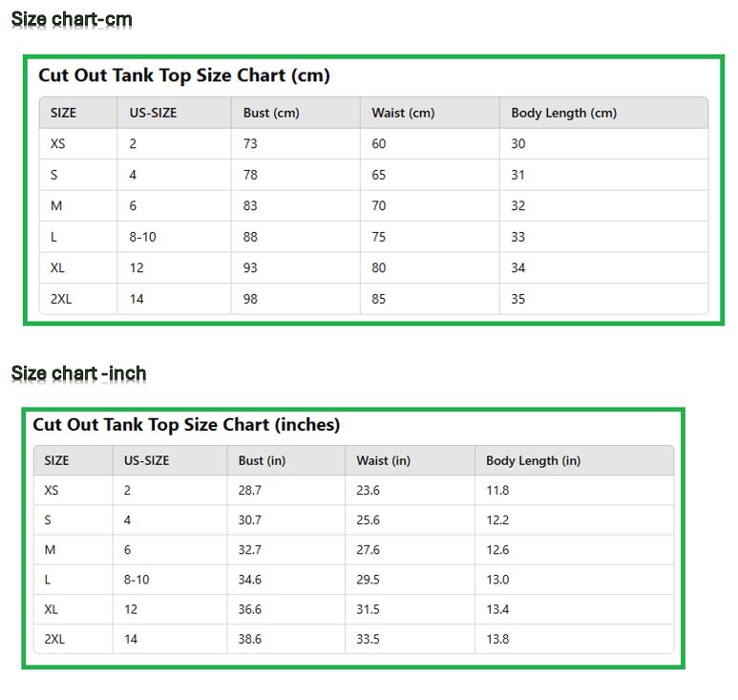The height and width of the screenshot is (700, 738).
Task: Click the waist value 29.5 cell
Action: pyautogui.click(x=368, y=580)
